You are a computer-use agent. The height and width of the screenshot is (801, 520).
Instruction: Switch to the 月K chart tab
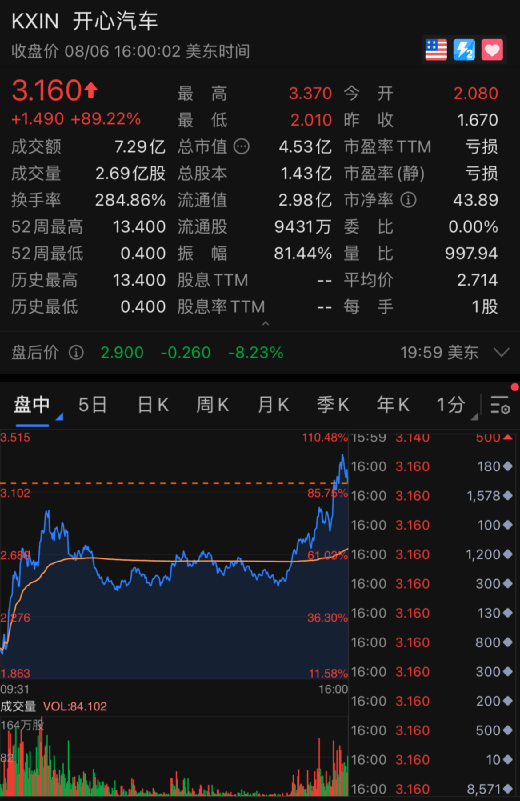coord(273,405)
